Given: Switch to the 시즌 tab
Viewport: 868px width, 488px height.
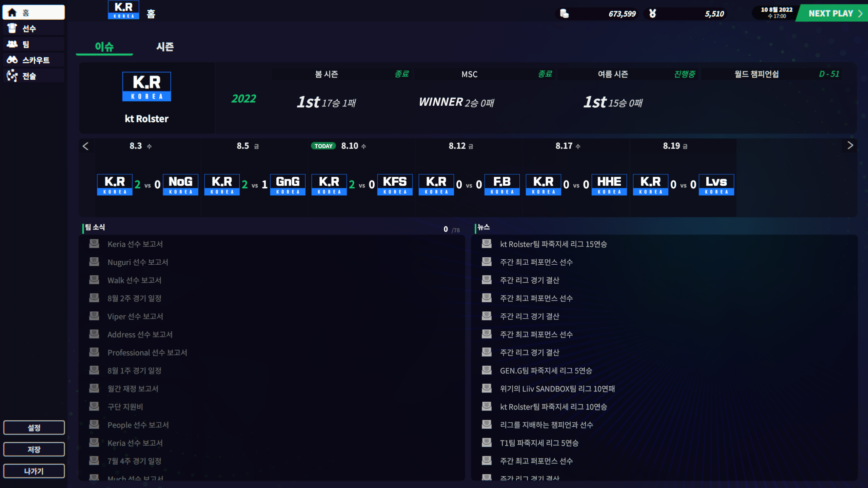Looking at the screenshot, I should click(x=165, y=47).
